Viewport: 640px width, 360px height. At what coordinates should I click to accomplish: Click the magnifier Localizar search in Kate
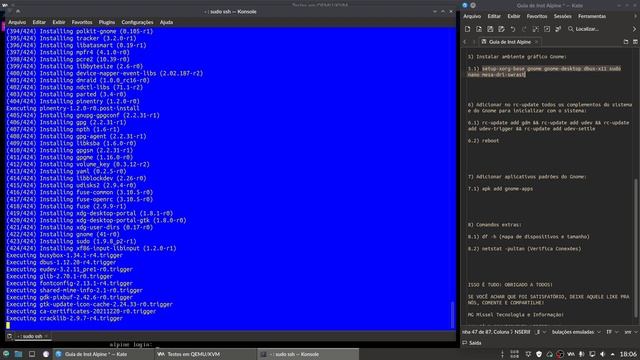pos(583,29)
